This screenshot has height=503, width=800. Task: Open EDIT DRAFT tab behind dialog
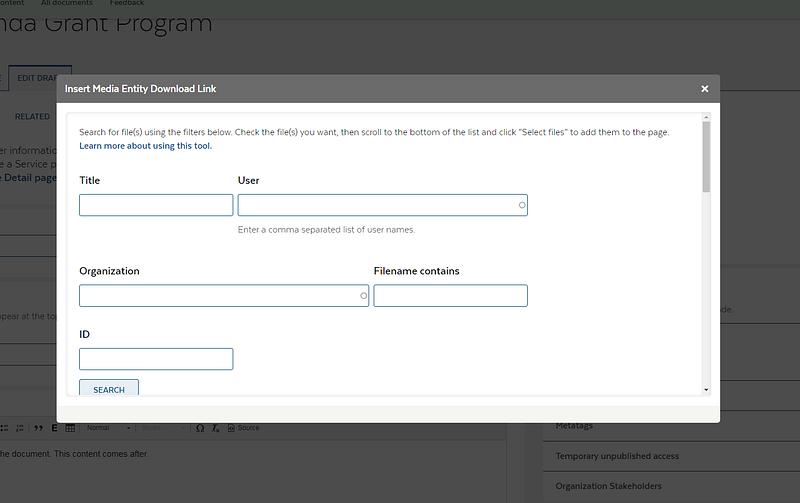[x=40, y=78]
